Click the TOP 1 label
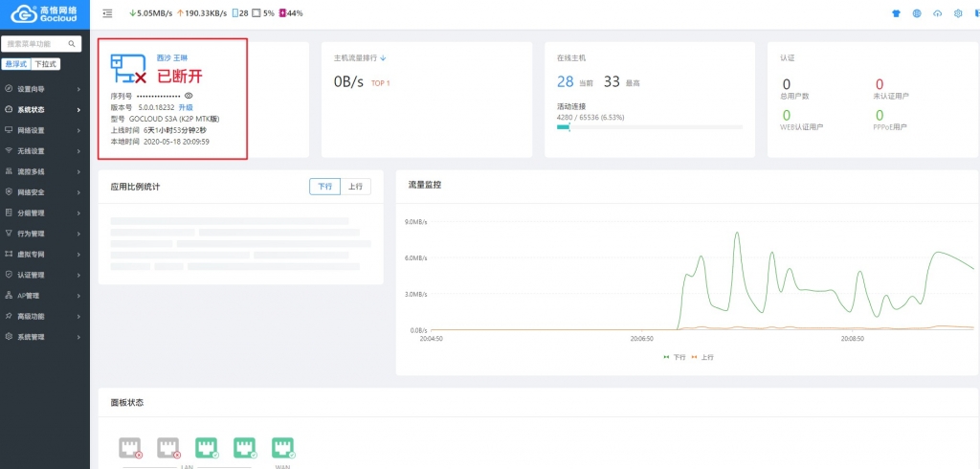The image size is (980, 469). pyautogui.click(x=381, y=82)
